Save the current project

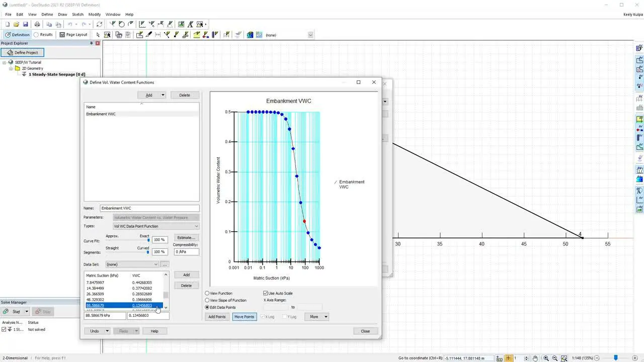[x=25, y=24]
